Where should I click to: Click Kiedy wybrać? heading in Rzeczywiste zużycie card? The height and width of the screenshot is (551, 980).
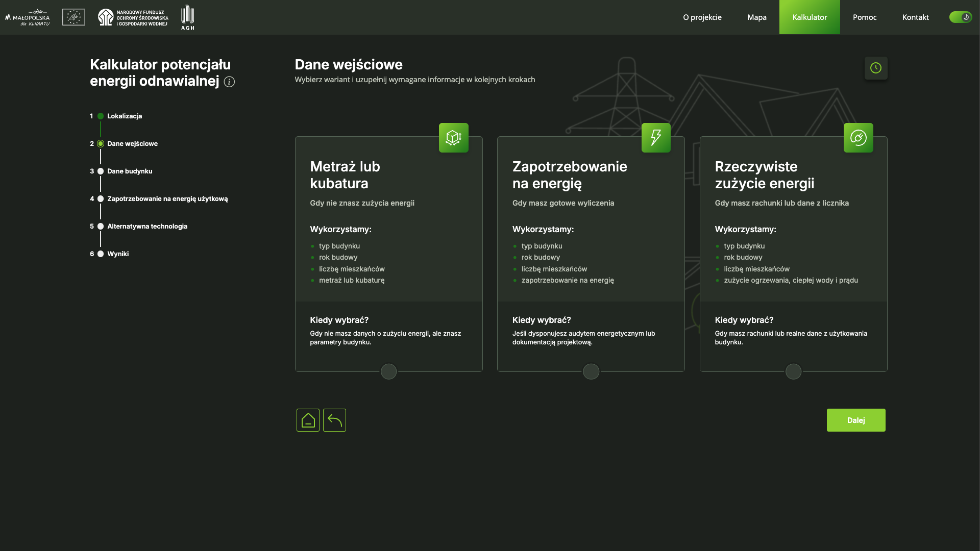tap(744, 320)
